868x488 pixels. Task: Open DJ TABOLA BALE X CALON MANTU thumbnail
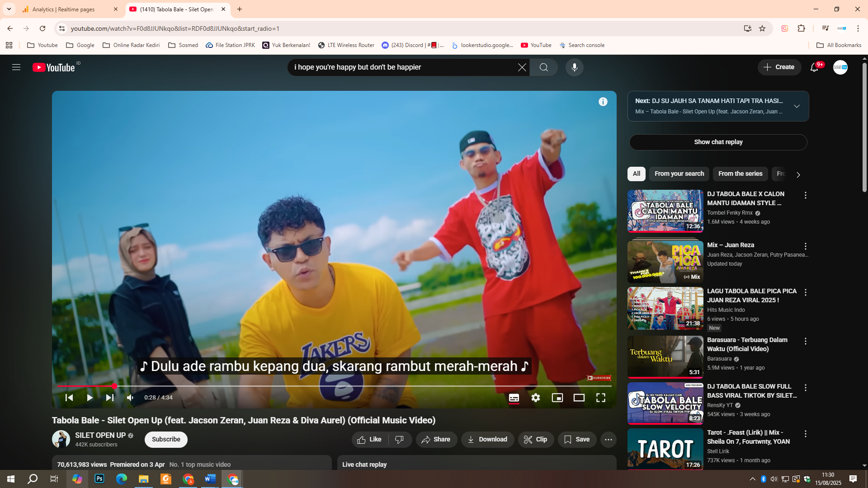[x=665, y=211]
